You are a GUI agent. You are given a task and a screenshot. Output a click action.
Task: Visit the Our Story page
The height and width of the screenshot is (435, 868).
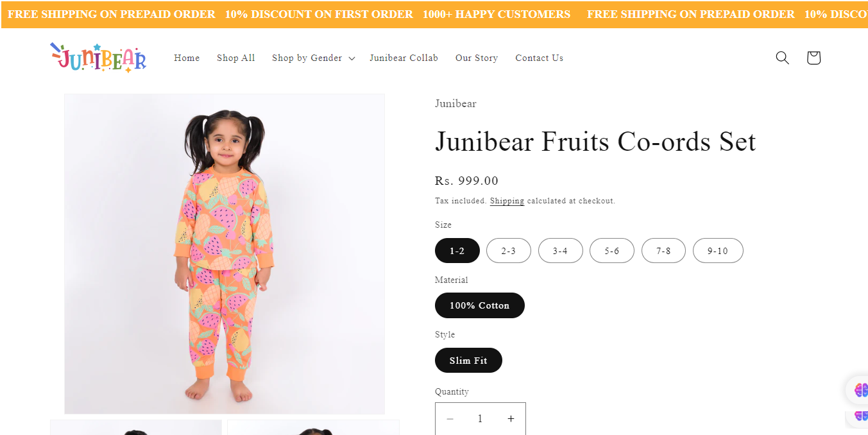coord(476,58)
